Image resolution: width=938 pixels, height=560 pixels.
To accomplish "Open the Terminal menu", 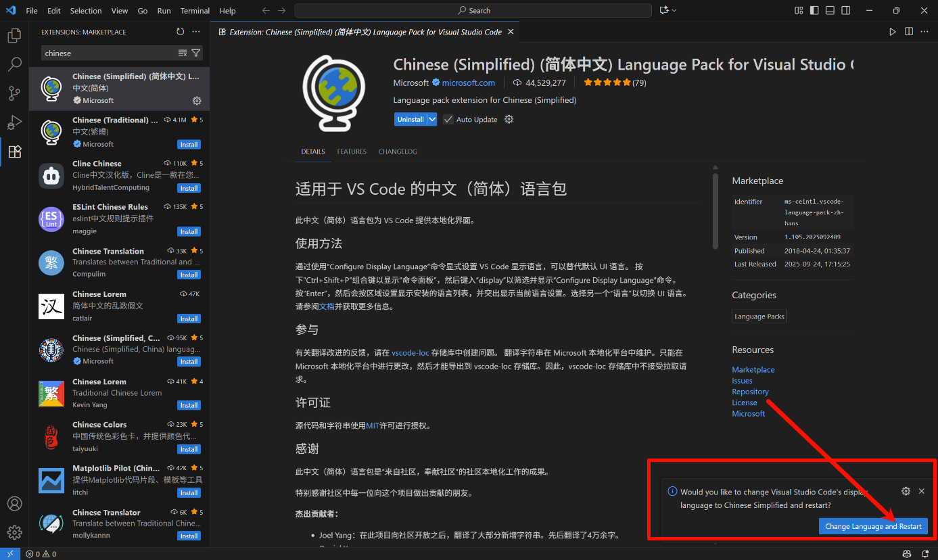I will (195, 11).
